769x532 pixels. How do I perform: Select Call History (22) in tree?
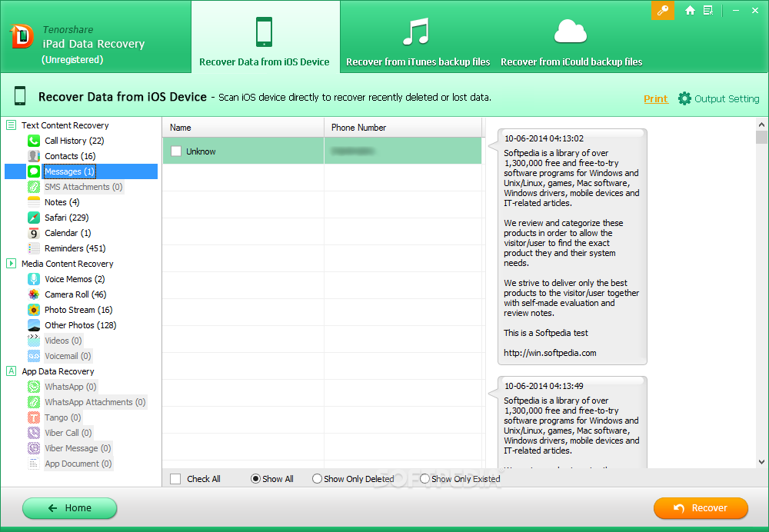point(74,141)
